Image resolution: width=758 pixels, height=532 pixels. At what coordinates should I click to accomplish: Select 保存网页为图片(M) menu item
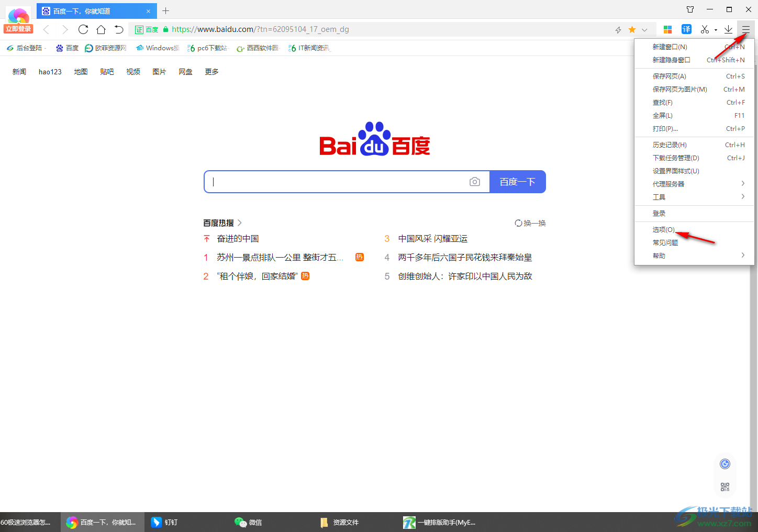point(694,90)
